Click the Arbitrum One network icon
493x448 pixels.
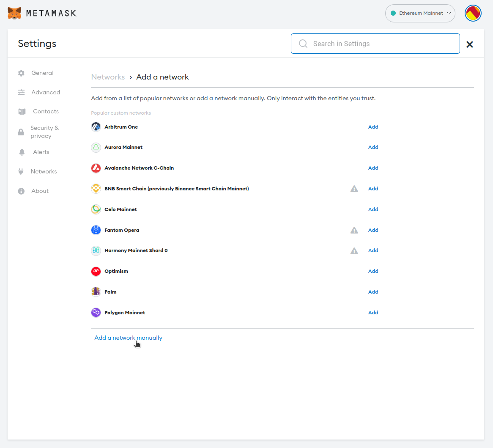click(96, 127)
